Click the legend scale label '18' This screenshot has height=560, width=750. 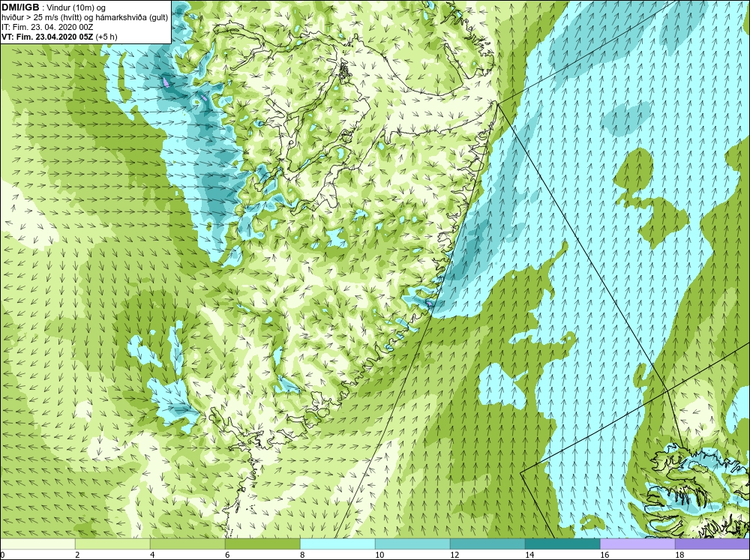(x=679, y=555)
